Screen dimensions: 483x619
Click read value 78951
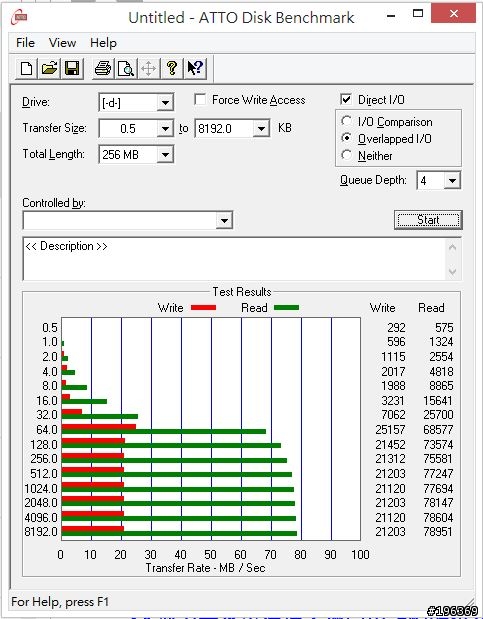(438, 532)
